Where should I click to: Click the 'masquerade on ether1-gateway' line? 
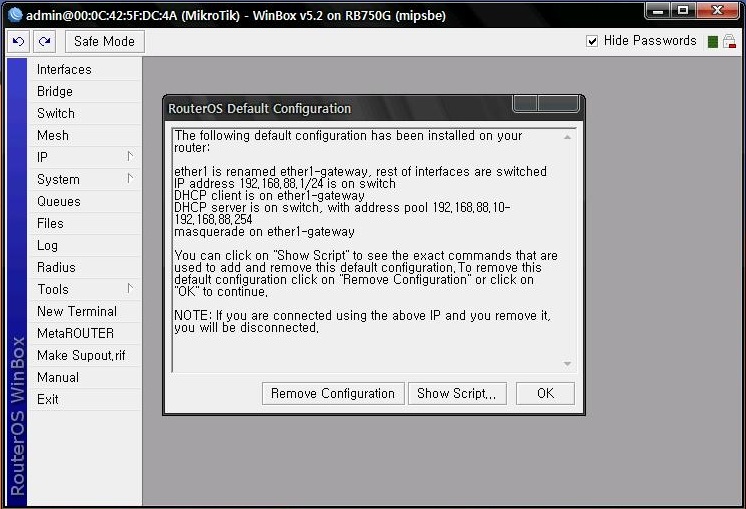265,232
